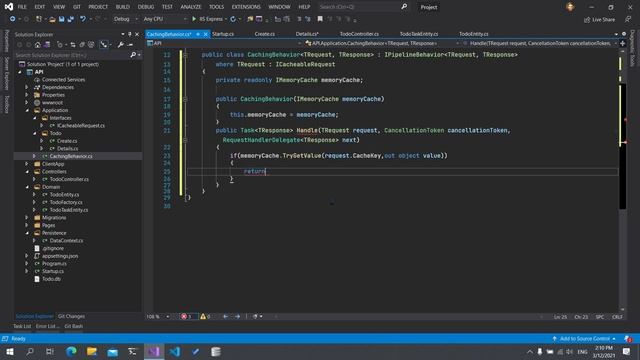Click the Undo icon in the toolbar

(x=83, y=19)
